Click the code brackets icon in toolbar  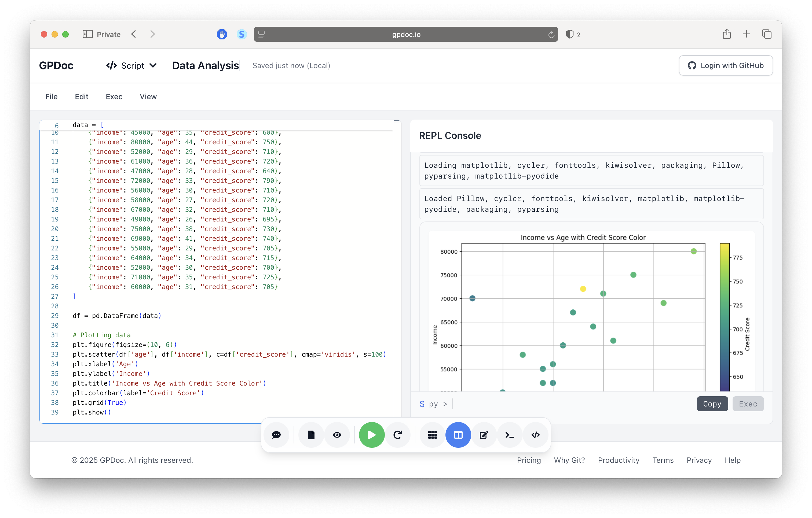point(535,435)
